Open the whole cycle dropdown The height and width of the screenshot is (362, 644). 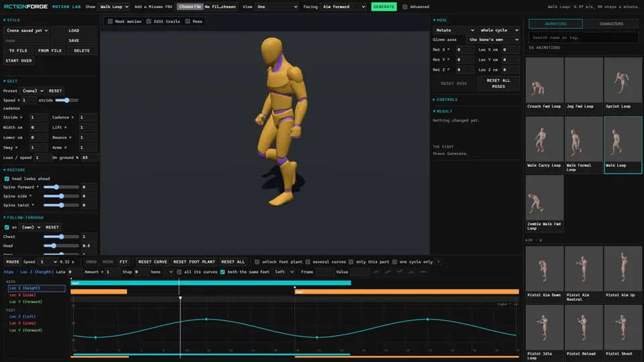point(499,30)
